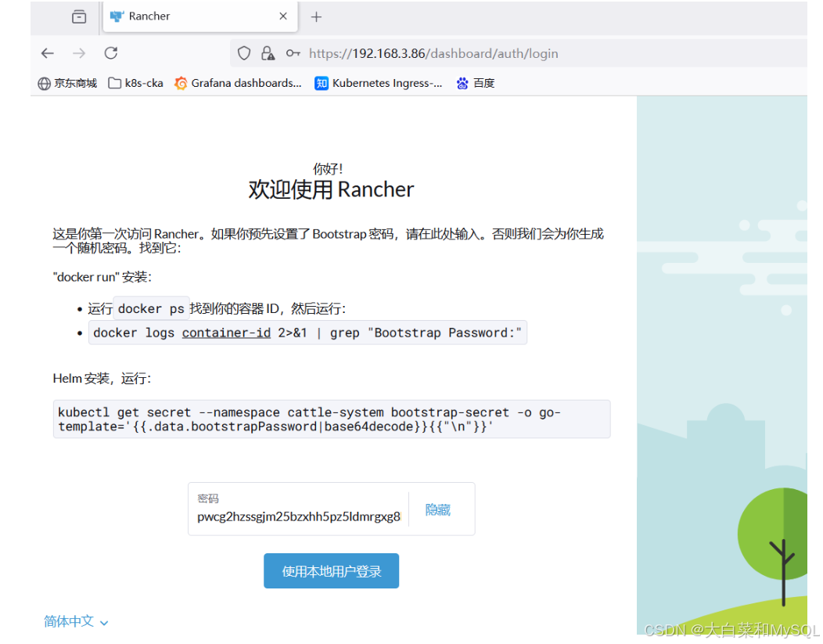
Task: Click the kubectl get secret command block
Action: tap(332, 419)
